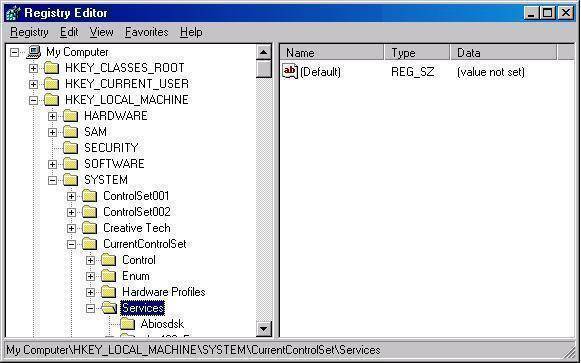The image size is (581, 363).
Task: Click the ab string icon beside (Default)
Action: coord(290,71)
